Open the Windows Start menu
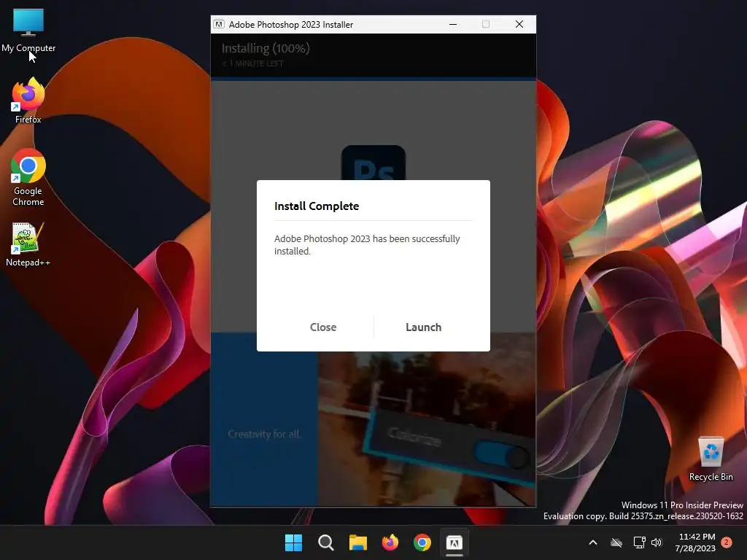Viewport: 747px width, 560px height. click(293, 542)
